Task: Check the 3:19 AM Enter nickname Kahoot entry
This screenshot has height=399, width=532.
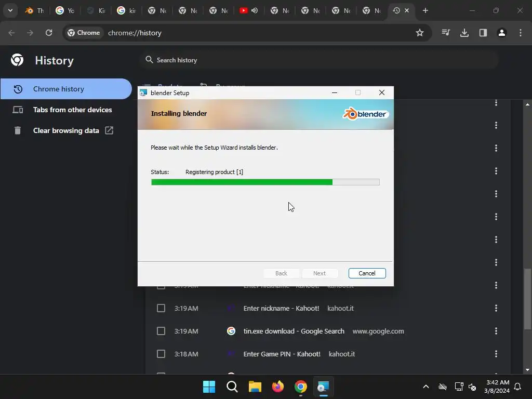Action: (161, 308)
